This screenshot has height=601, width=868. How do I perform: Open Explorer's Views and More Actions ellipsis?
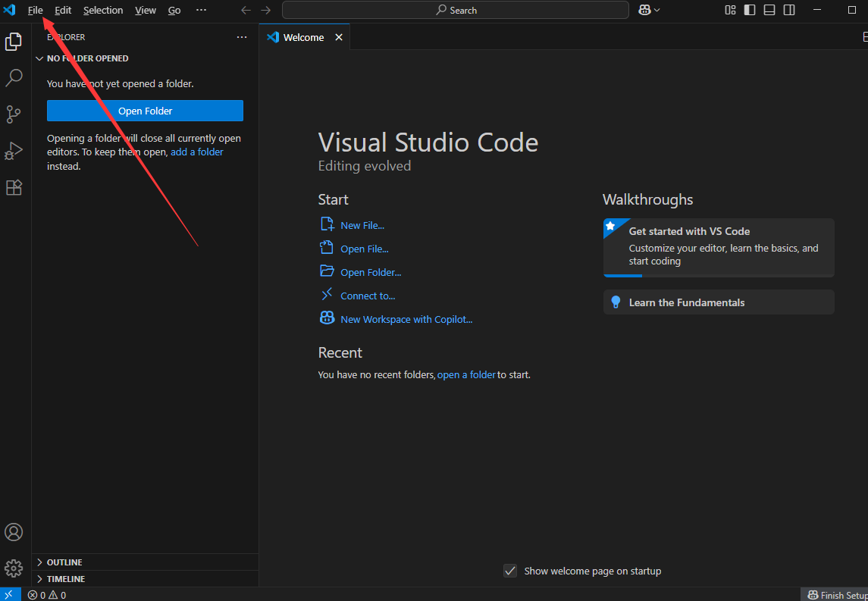tap(242, 37)
